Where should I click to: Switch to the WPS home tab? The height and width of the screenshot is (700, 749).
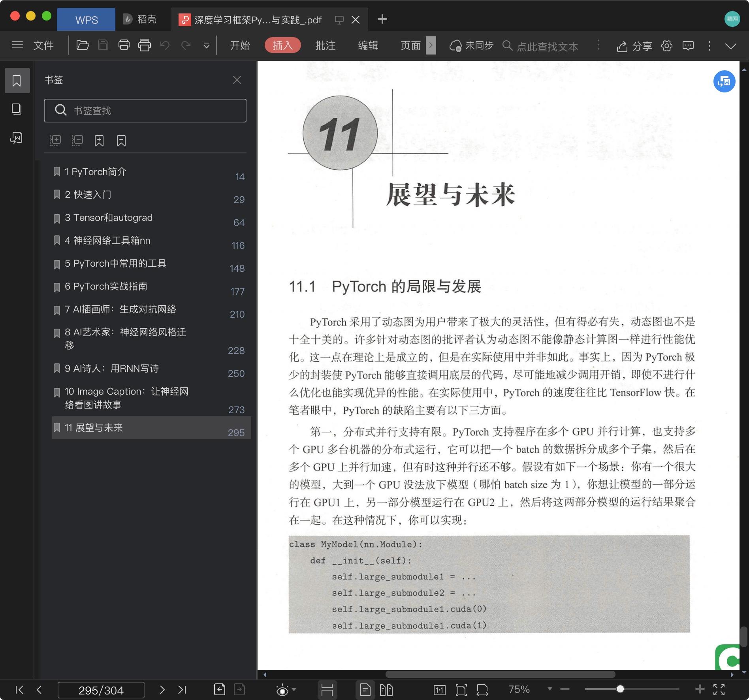86,19
